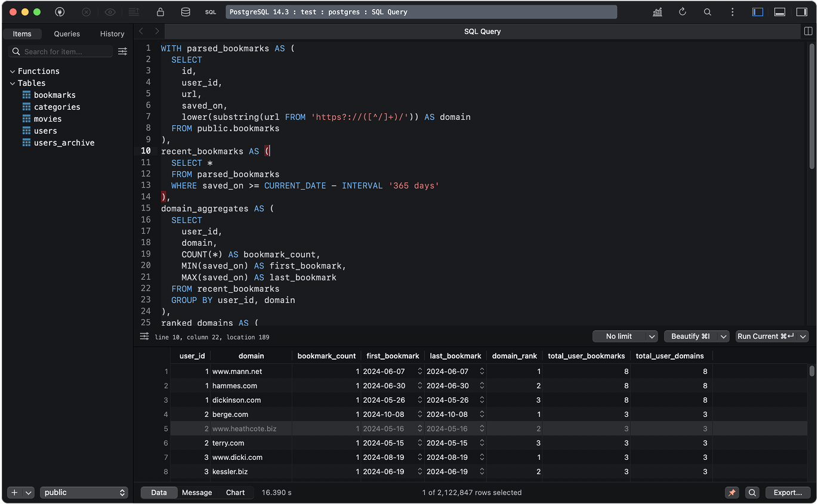The height and width of the screenshot is (504, 818).
Task: Select the users_archive table
Action: coord(64,143)
